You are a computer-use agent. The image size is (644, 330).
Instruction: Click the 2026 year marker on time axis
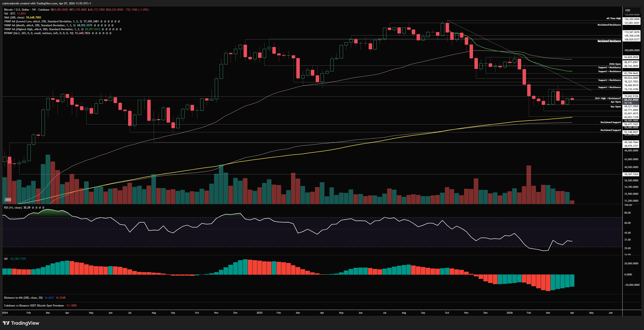pyautogui.click(x=509, y=313)
